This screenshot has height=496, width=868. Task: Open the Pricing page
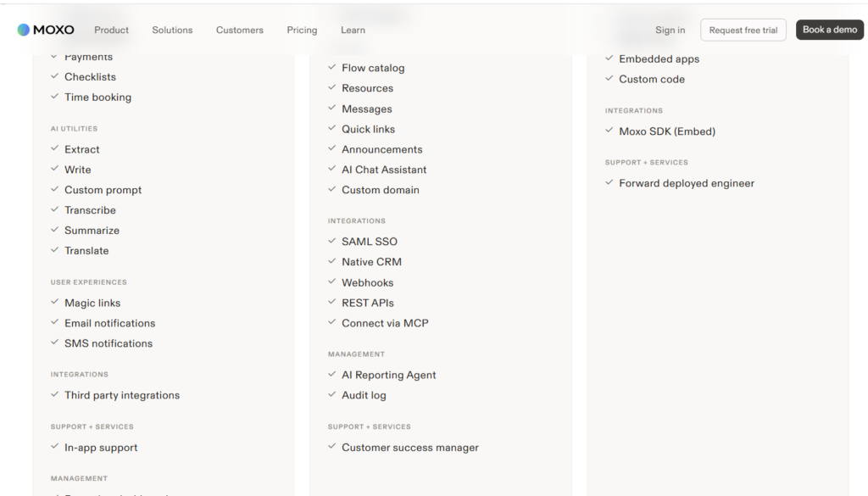(302, 30)
